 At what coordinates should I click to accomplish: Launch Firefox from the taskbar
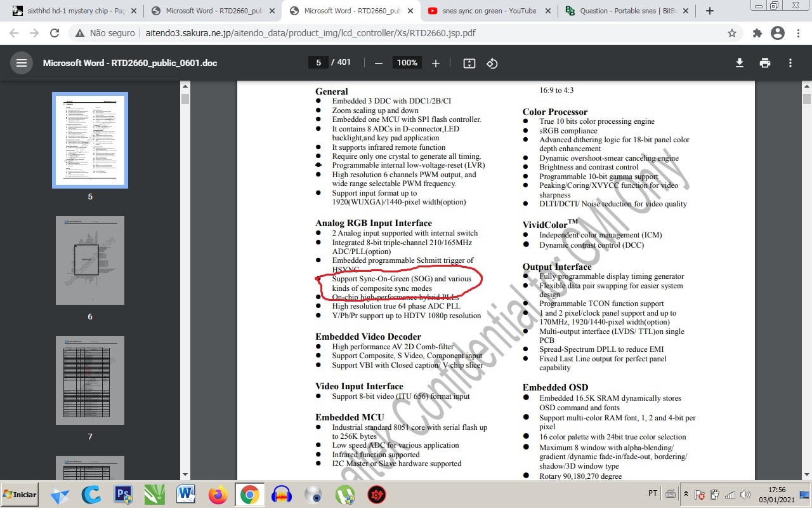pyautogui.click(x=218, y=495)
